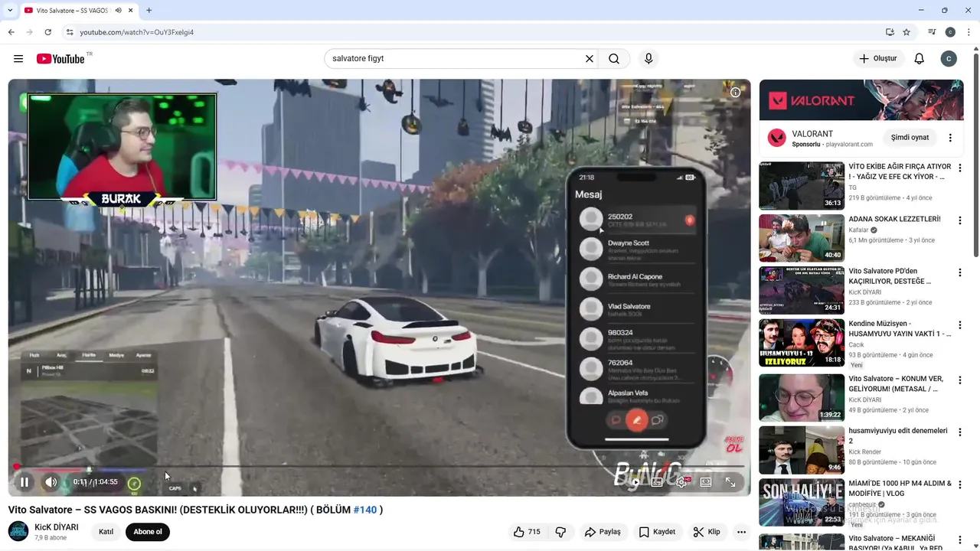Open options for Kendine Müzisyen video

click(960, 325)
